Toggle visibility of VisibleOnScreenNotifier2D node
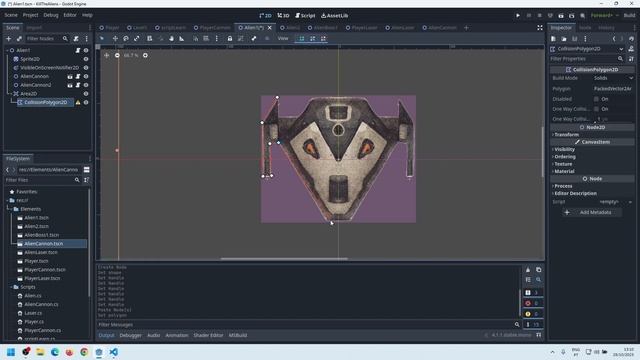Image resolution: width=640 pixels, height=360 pixels. [x=86, y=68]
